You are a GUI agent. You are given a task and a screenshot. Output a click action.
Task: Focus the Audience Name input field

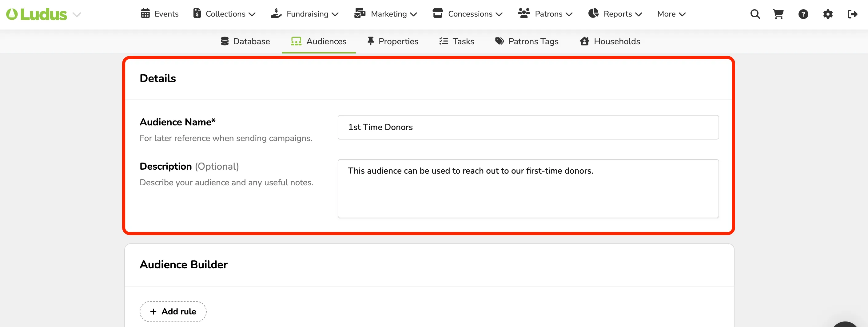point(528,127)
